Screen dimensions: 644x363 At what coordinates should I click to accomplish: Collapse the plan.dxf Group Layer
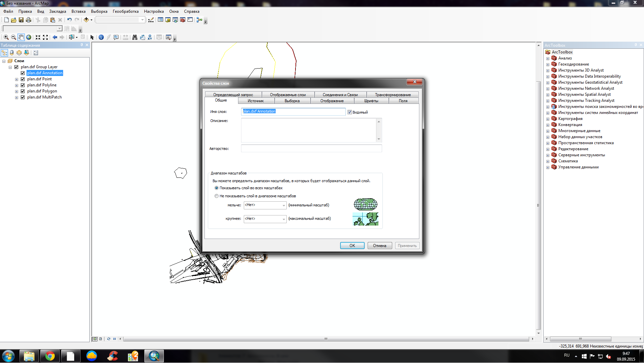10,67
